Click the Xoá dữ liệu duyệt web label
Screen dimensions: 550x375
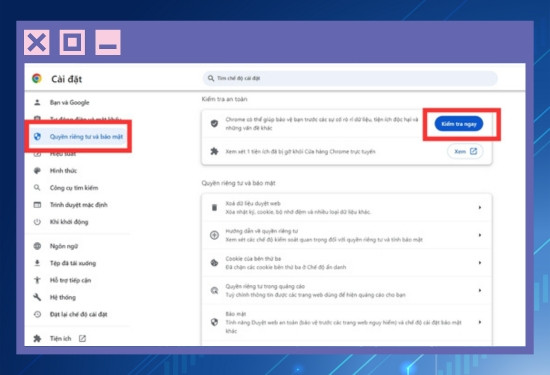[253, 203]
